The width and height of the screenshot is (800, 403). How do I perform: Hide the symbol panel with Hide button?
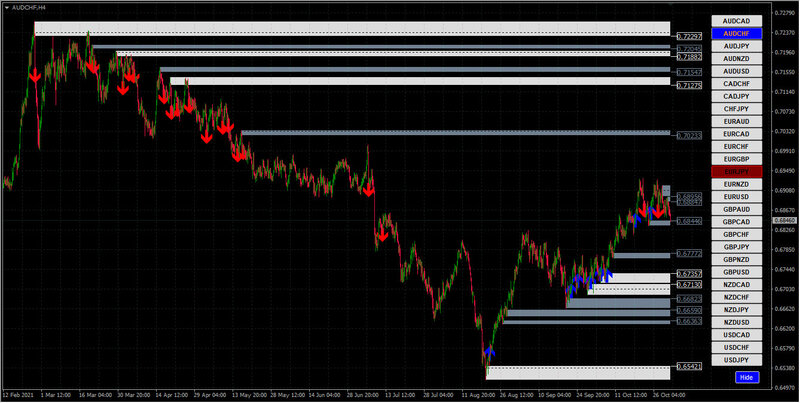tap(747, 377)
